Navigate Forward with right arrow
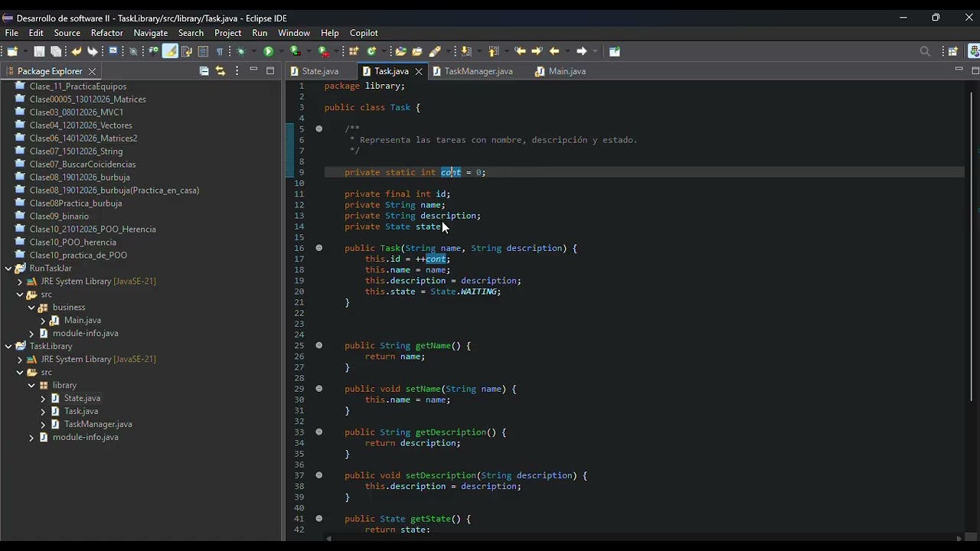Screen dimensions: 980x551 point(582,51)
